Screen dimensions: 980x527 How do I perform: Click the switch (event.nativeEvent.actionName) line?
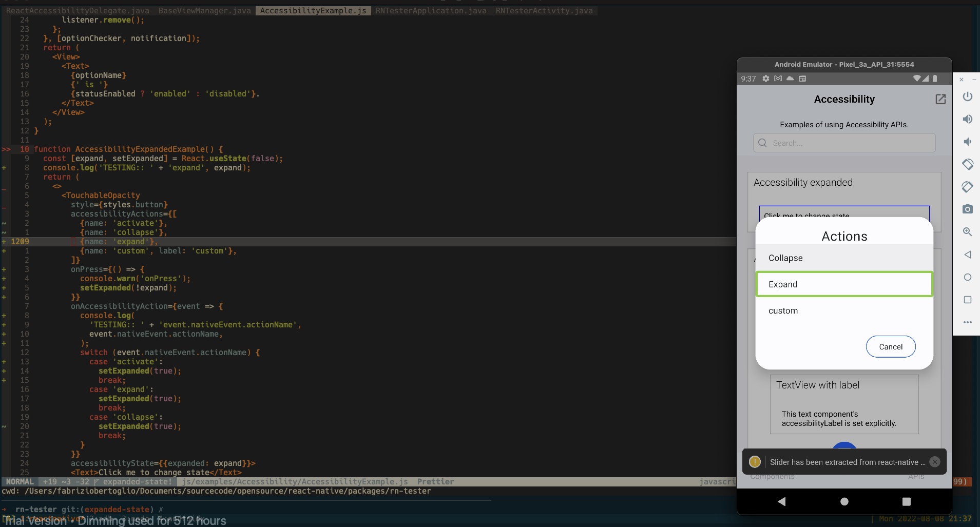(x=170, y=352)
